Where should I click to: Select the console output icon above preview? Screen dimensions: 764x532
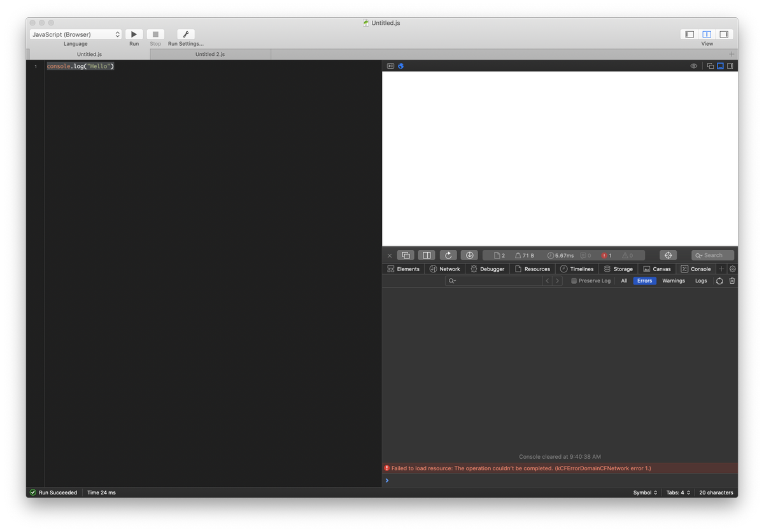pos(391,66)
